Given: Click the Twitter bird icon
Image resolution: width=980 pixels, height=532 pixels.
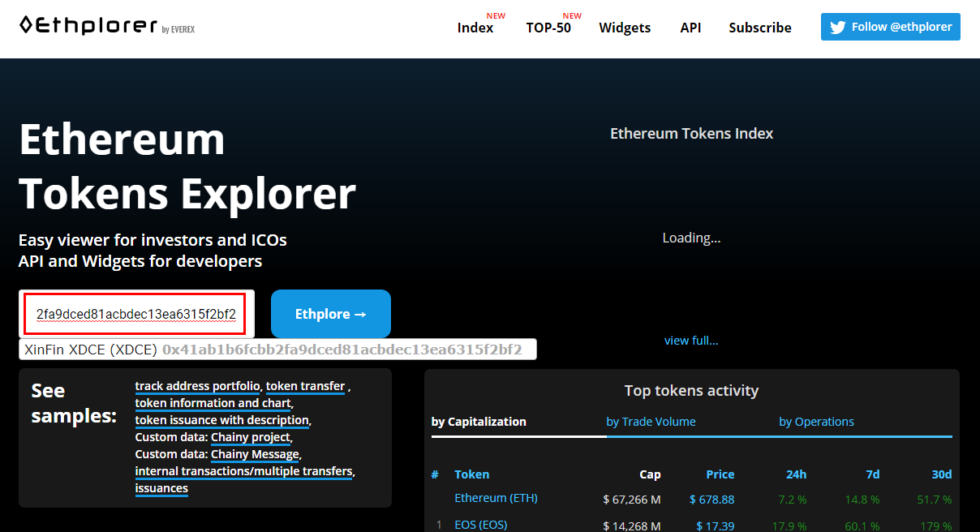Looking at the screenshot, I should pos(838,27).
